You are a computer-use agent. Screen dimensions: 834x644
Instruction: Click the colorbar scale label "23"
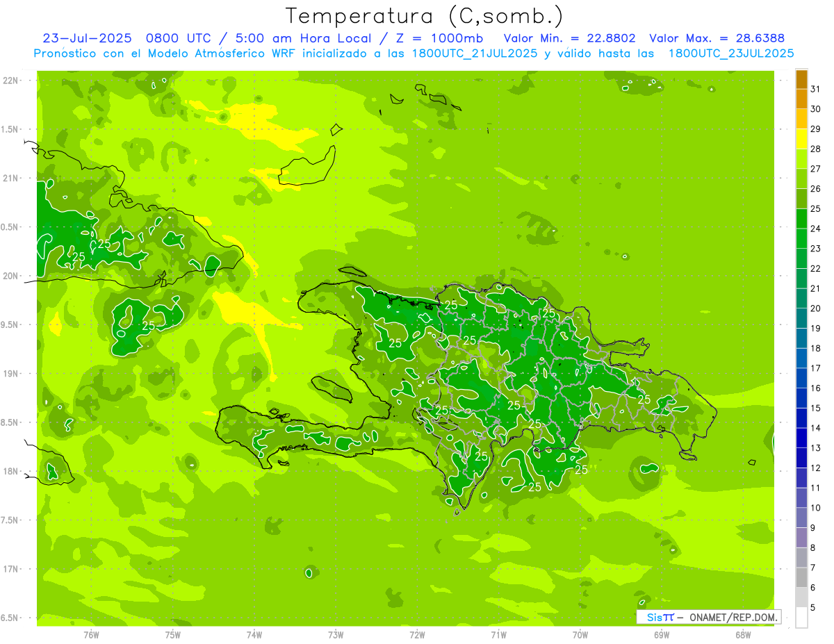816,249
